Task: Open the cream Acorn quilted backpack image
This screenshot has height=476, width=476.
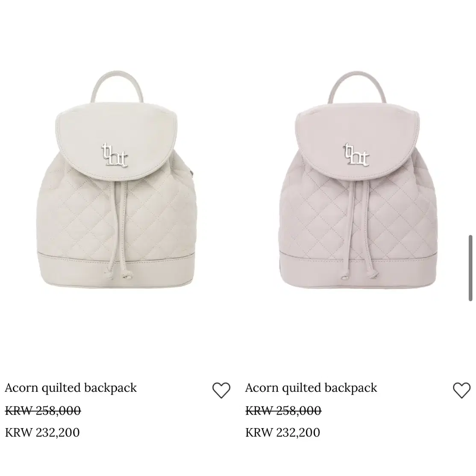Action: pyautogui.click(x=117, y=179)
